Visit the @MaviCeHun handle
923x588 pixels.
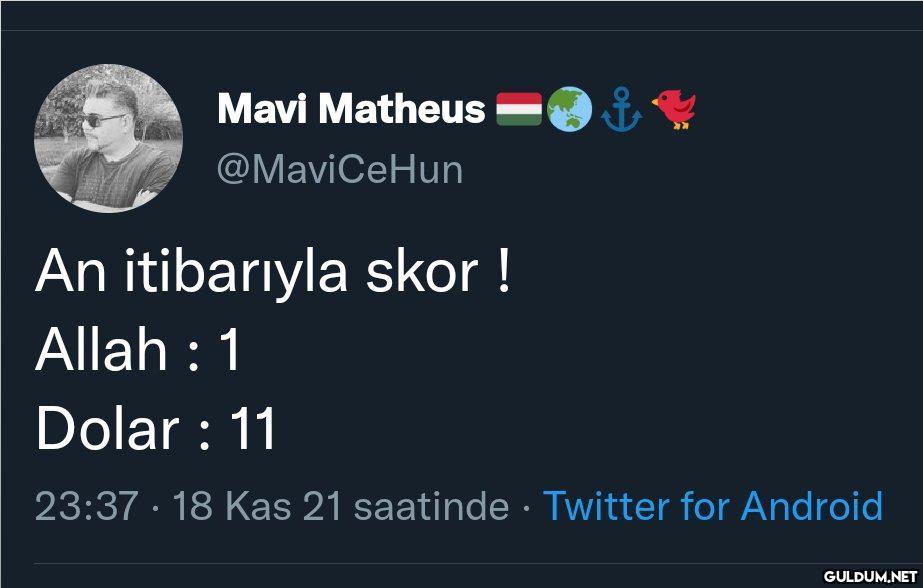(x=340, y=169)
